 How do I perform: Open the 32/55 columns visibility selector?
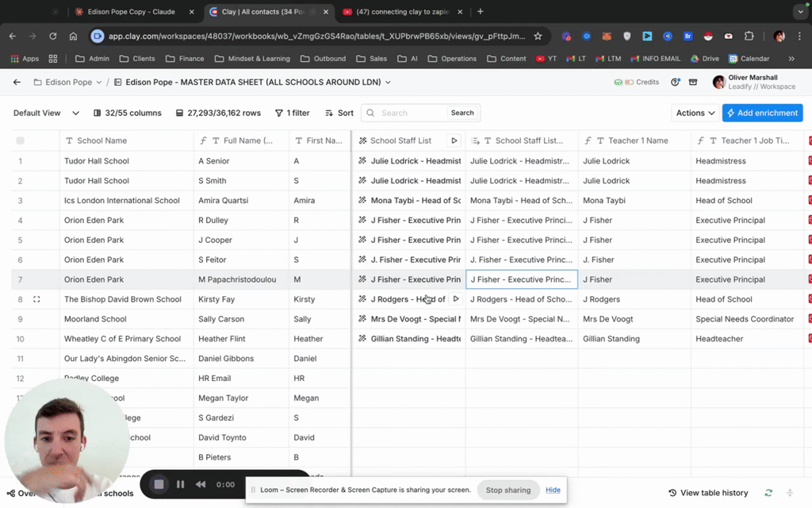(x=127, y=113)
